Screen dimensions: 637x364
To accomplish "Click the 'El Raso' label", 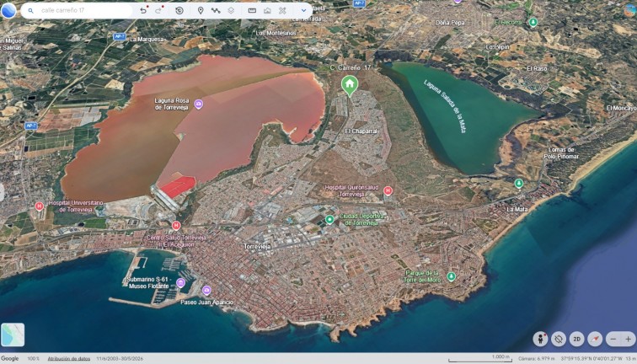I will [537, 68].
